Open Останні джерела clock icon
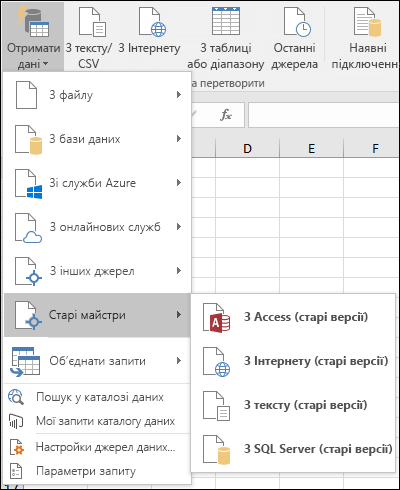The image size is (400, 490). pos(297,22)
